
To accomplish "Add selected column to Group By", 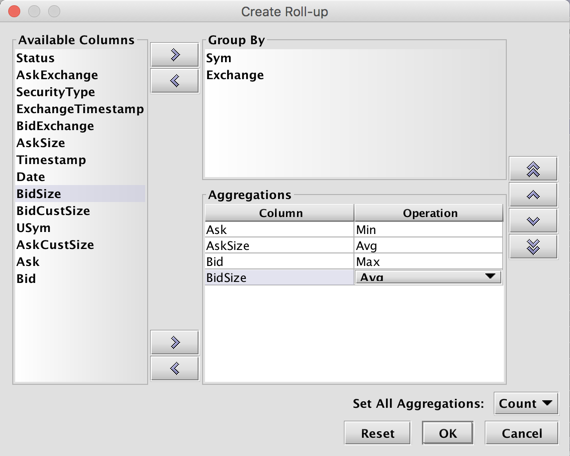I will tap(175, 55).
